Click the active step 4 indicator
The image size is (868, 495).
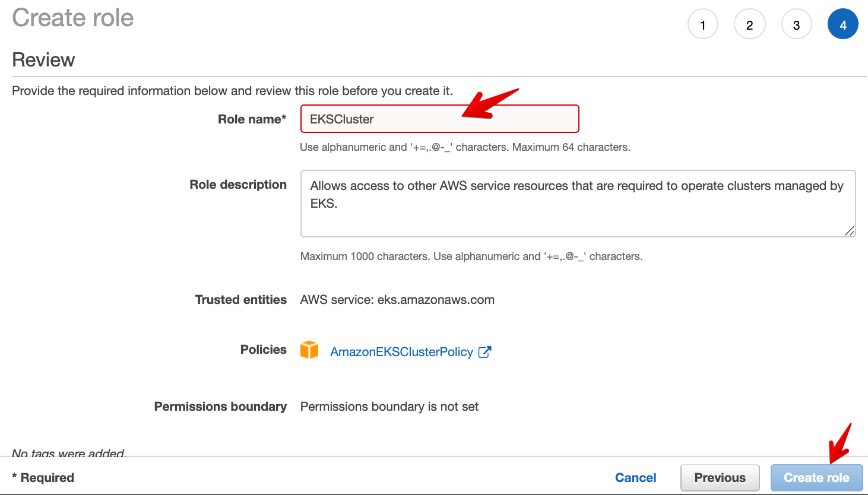pyautogui.click(x=842, y=25)
